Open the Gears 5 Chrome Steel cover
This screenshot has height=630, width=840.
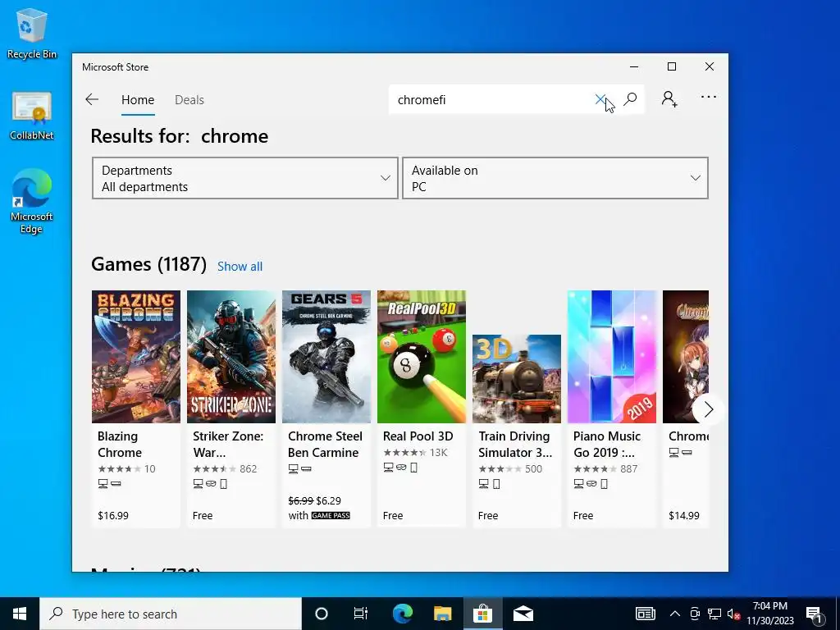(326, 357)
